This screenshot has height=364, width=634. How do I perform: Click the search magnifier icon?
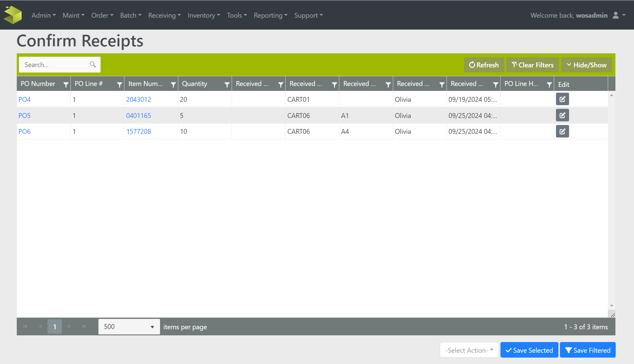pyautogui.click(x=93, y=64)
